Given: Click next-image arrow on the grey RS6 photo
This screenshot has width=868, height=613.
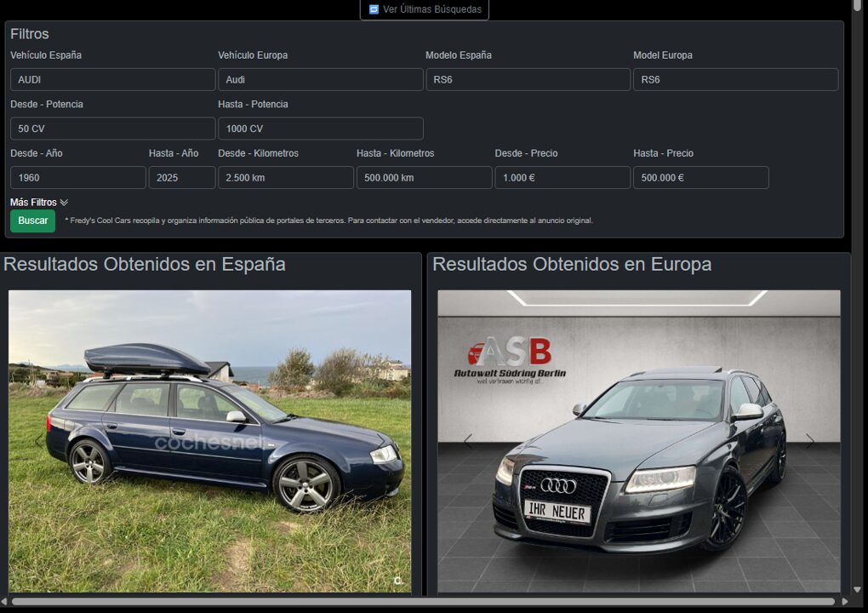Looking at the screenshot, I should (809, 441).
